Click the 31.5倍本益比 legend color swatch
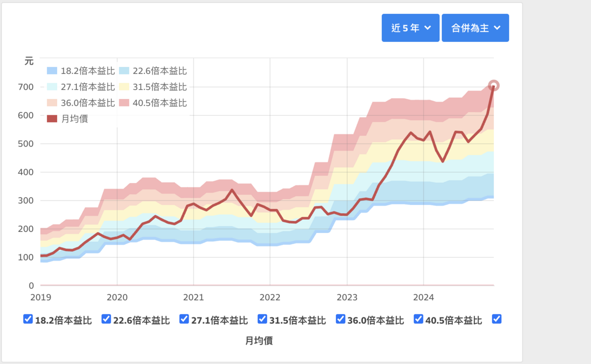The height and width of the screenshot is (364, 591). (x=124, y=87)
